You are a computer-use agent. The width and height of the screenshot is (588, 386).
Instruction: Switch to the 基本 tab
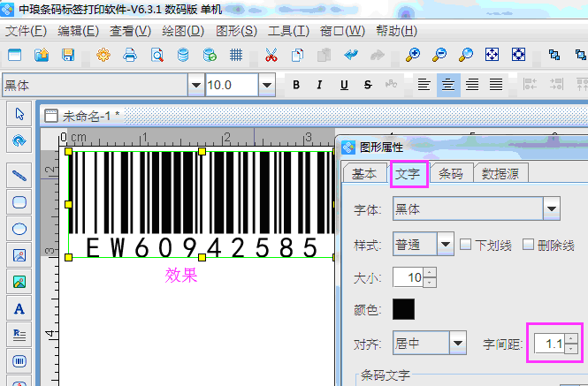coord(364,173)
